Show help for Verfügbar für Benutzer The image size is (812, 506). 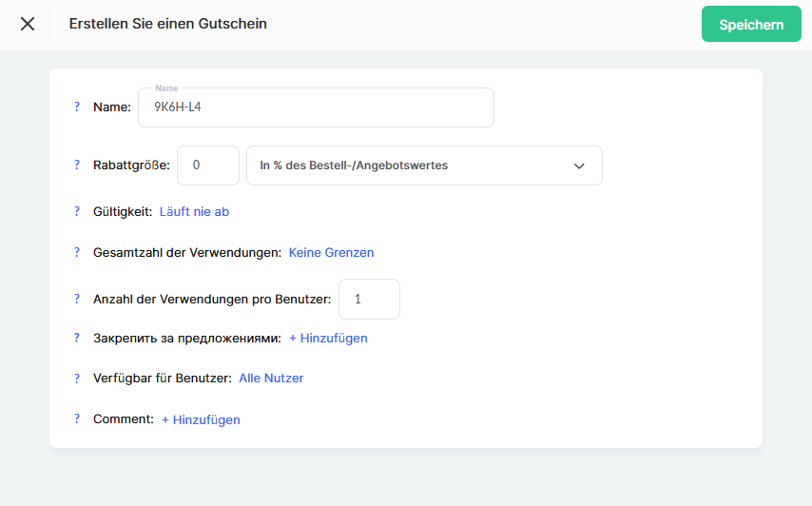coord(77,379)
